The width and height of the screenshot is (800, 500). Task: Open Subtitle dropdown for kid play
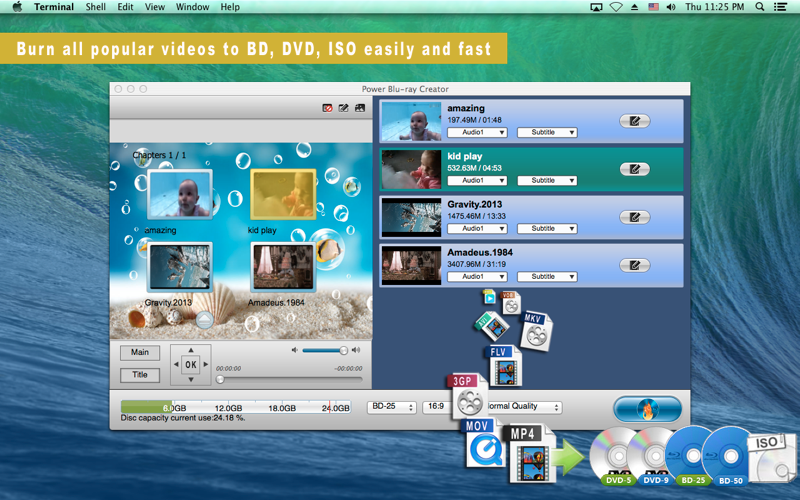pyautogui.click(x=547, y=180)
